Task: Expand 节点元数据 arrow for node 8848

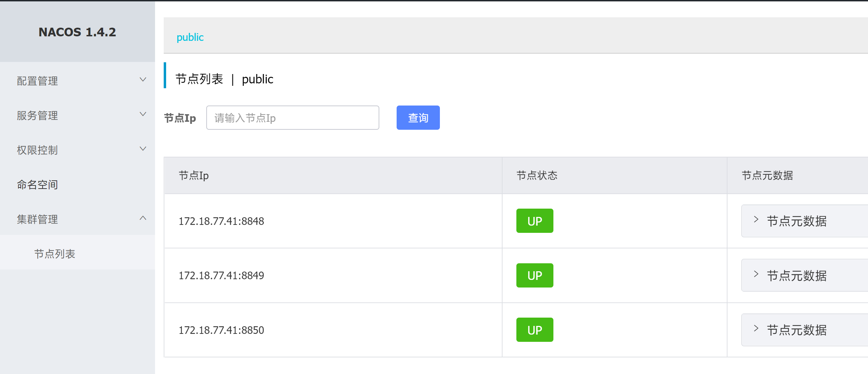Action: (756, 220)
